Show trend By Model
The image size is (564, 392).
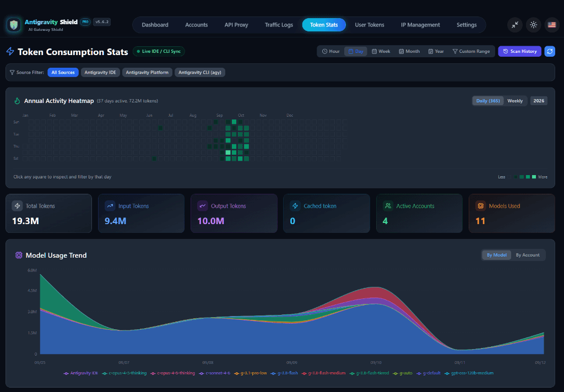coord(496,255)
